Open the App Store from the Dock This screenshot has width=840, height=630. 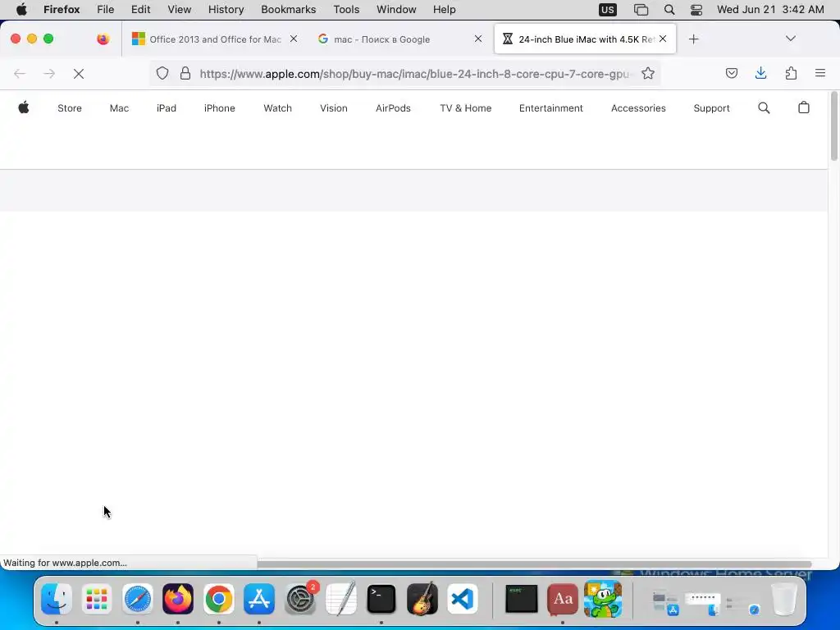[259, 599]
